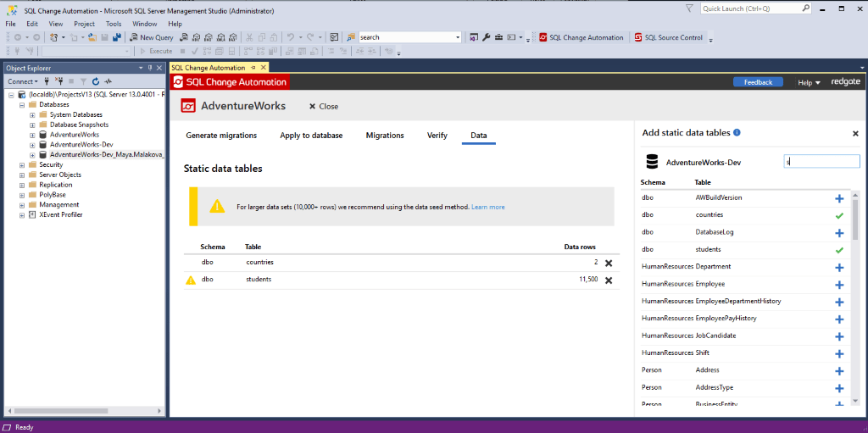
Task: Add the AWBuildVersion table with plus icon
Action: (839, 198)
